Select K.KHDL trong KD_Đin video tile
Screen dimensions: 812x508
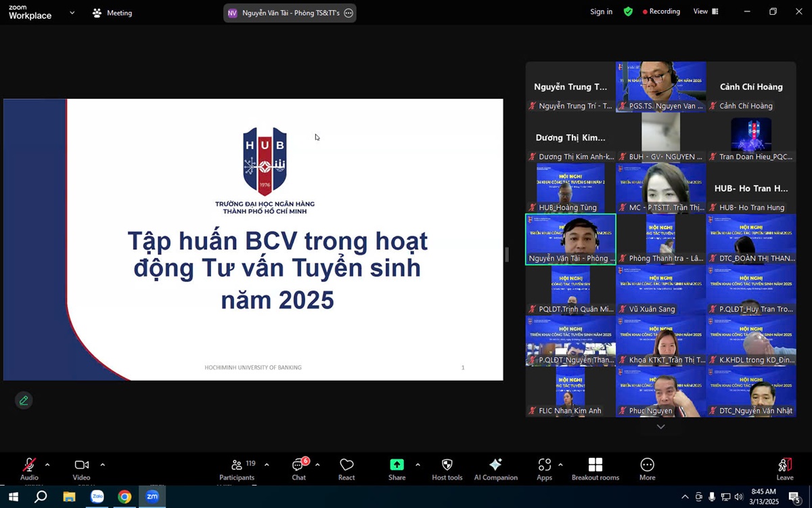coord(751,341)
